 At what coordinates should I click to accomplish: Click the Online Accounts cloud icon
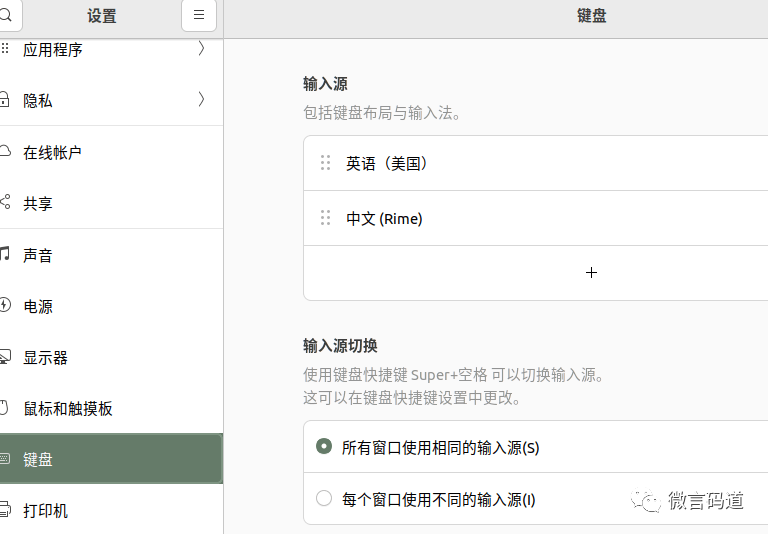tap(4, 152)
